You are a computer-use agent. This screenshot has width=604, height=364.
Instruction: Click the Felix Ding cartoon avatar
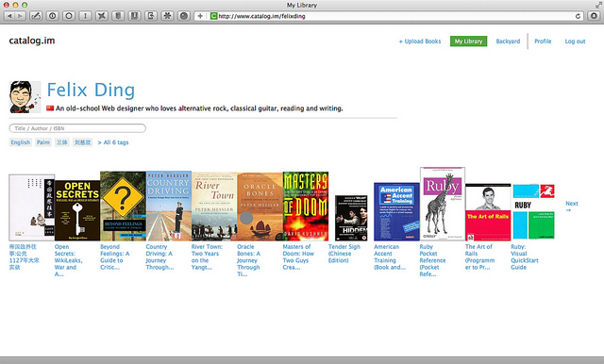pos(25,96)
